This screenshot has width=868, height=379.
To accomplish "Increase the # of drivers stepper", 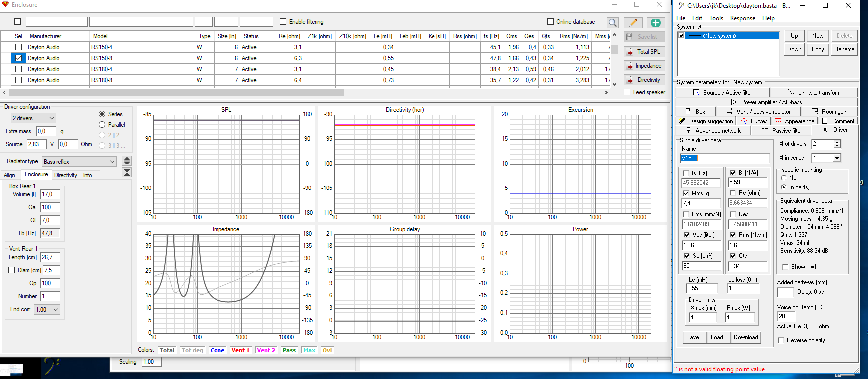I will tap(837, 142).
